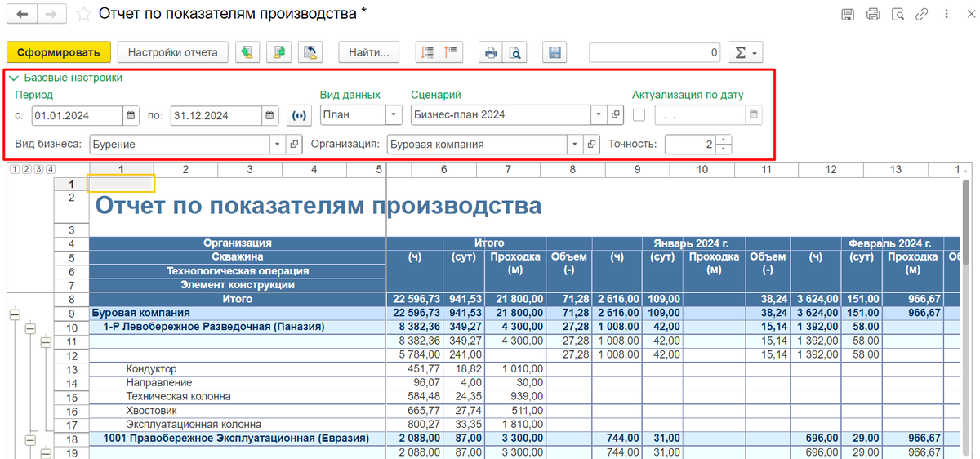This screenshot has width=980, height=459.
Task: Show grouping level 3
Action: click(x=38, y=169)
